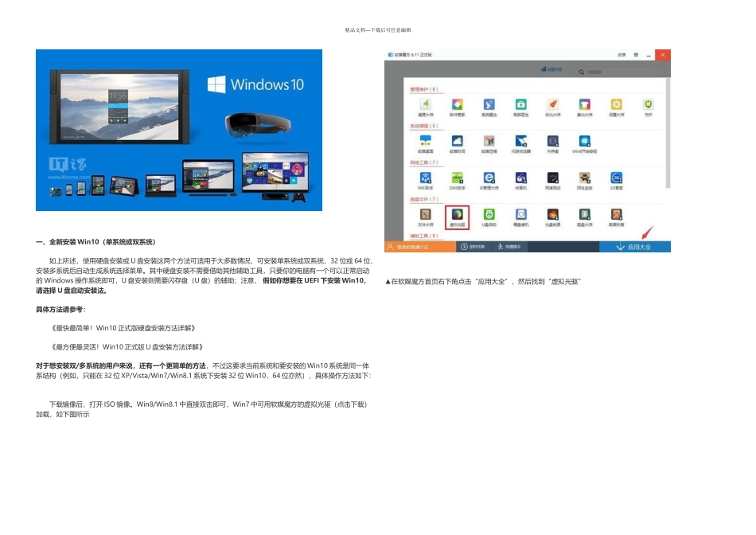This screenshot has height=535, width=756.
Task: Minimize the 软媒魔方 window
Action: click(x=649, y=55)
